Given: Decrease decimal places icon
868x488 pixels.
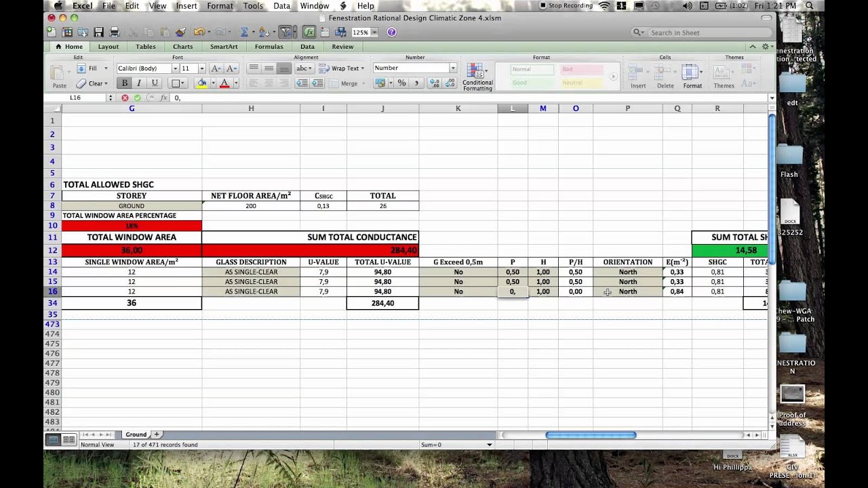Looking at the screenshot, I should coord(450,83).
